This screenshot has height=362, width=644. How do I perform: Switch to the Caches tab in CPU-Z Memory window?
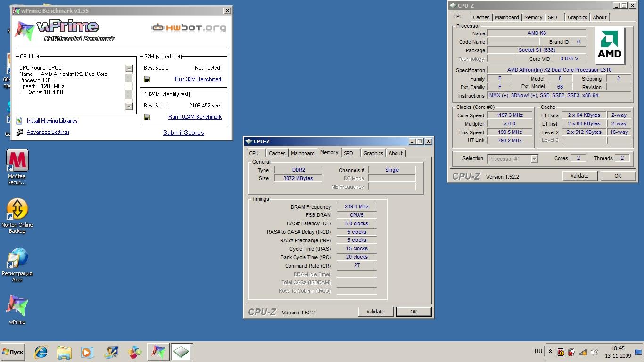[x=277, y=153]
